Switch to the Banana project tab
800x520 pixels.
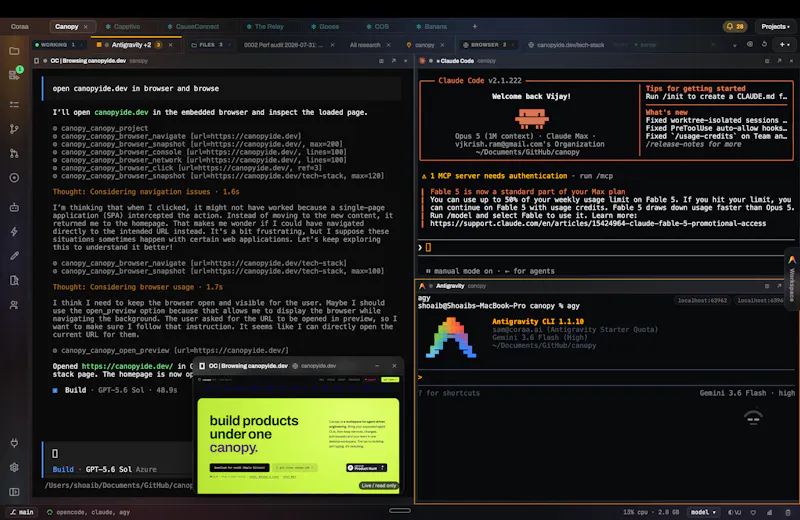click(x=431, y=27)
